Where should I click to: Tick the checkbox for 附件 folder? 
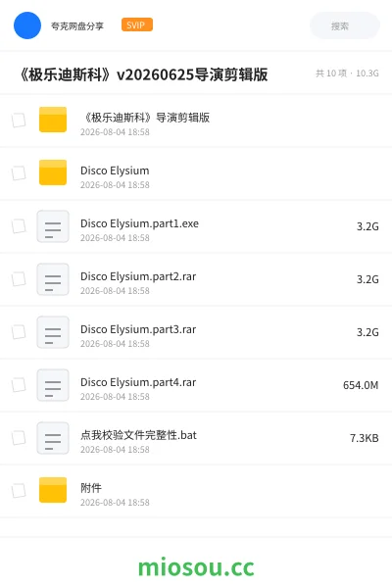[19, 491]
